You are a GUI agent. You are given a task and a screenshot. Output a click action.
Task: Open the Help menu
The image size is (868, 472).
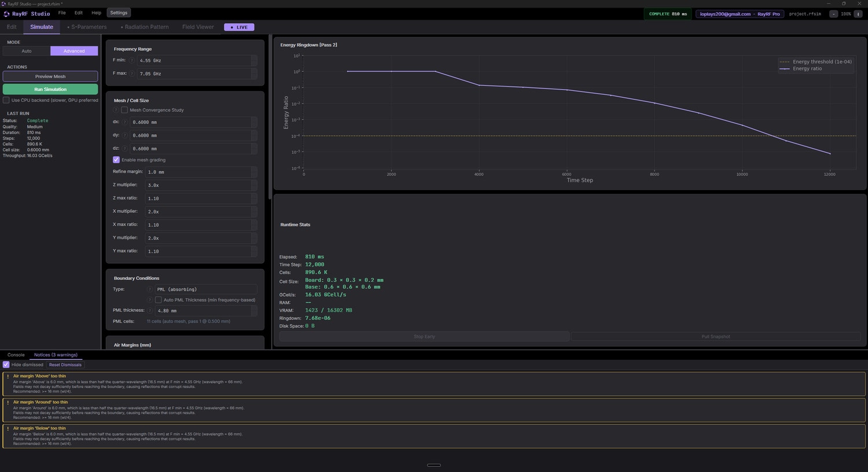[x=96, y=13]
